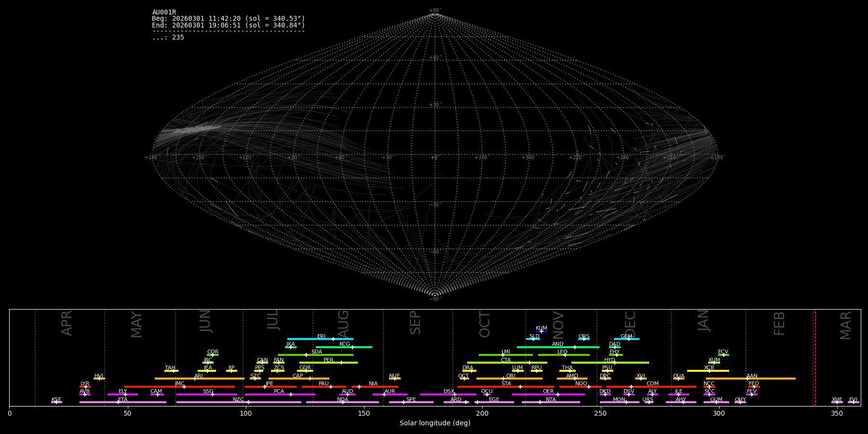Viewport: 868px width, 434px height.
Task: Click the APR month label
Action: click(x=67, y=323)
